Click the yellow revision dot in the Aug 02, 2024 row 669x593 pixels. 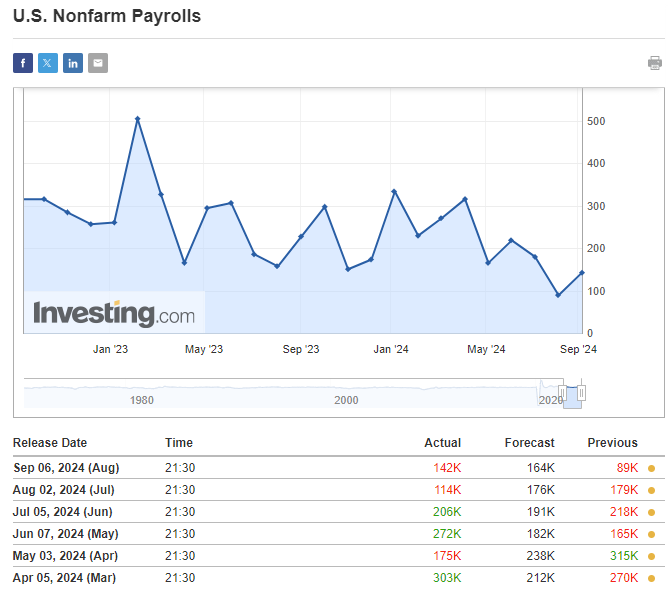pyautogui.click(x=652, y=490)
